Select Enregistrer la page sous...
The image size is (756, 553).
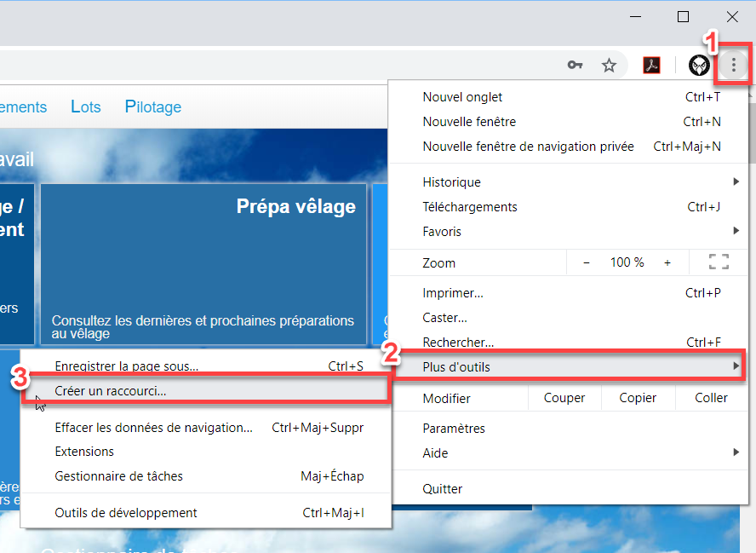[x=206, y=366]
